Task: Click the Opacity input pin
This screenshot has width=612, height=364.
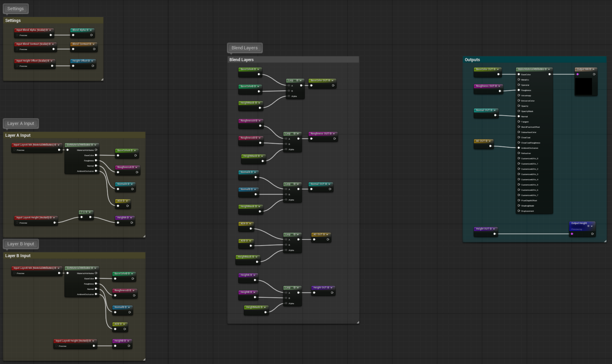Action: pos(519,106)
